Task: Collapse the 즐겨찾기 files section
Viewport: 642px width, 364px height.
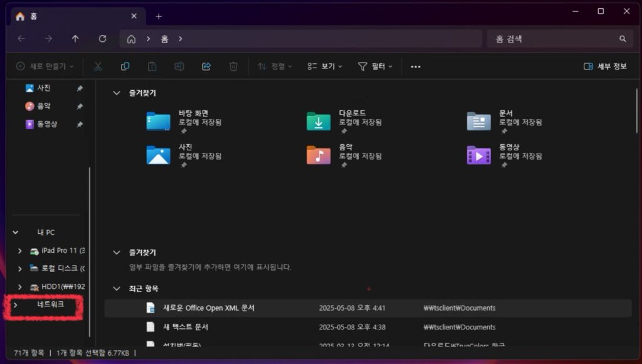Action: 117,252
